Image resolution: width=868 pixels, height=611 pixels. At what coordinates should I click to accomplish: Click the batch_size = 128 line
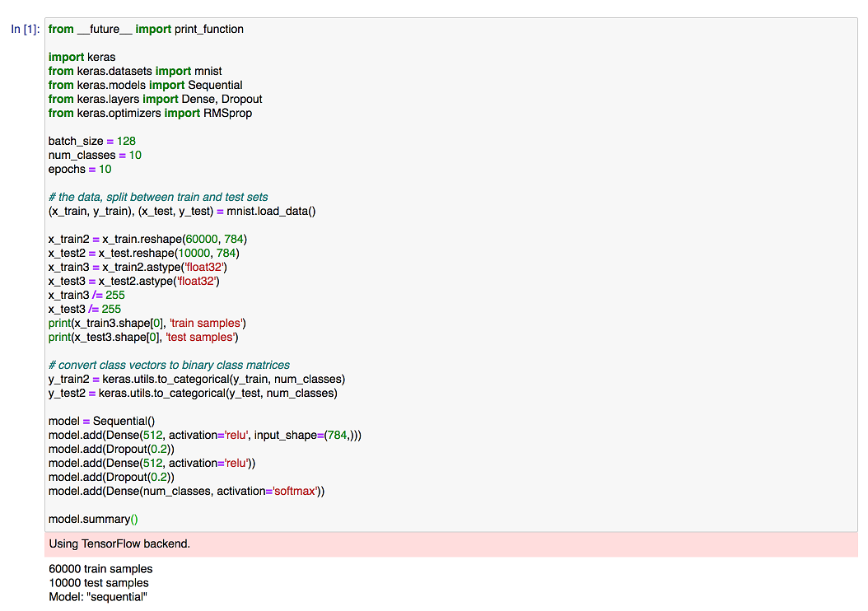[92, 142]
